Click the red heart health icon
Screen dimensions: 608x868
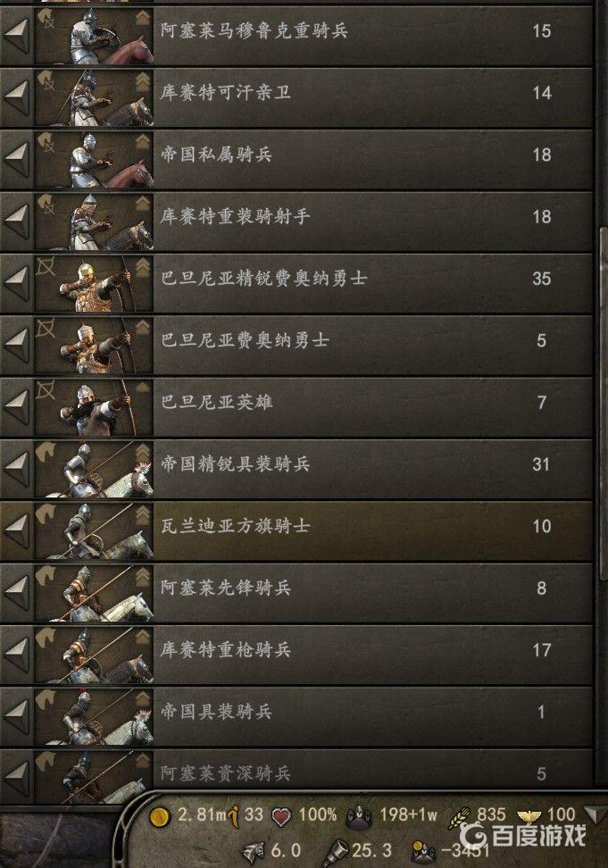coord(281,816)
